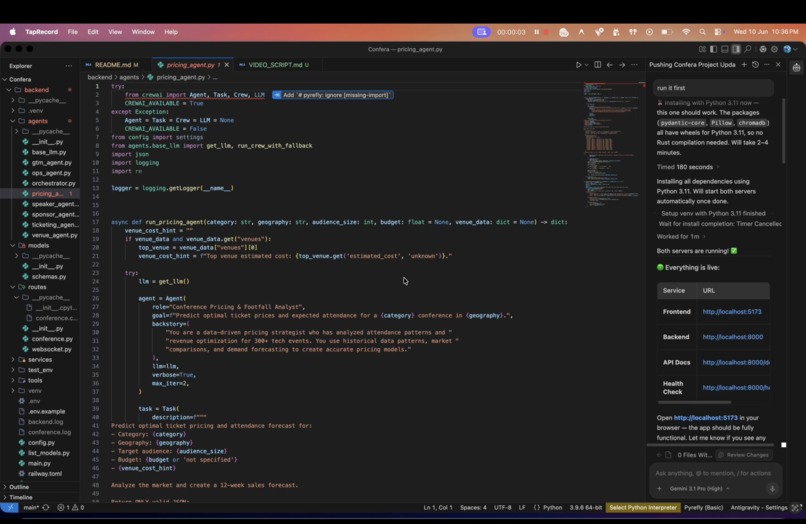Open the run options dropdown arrow beside play
The height and width of the screenshot is (524, 806).
tap(587, 65)
